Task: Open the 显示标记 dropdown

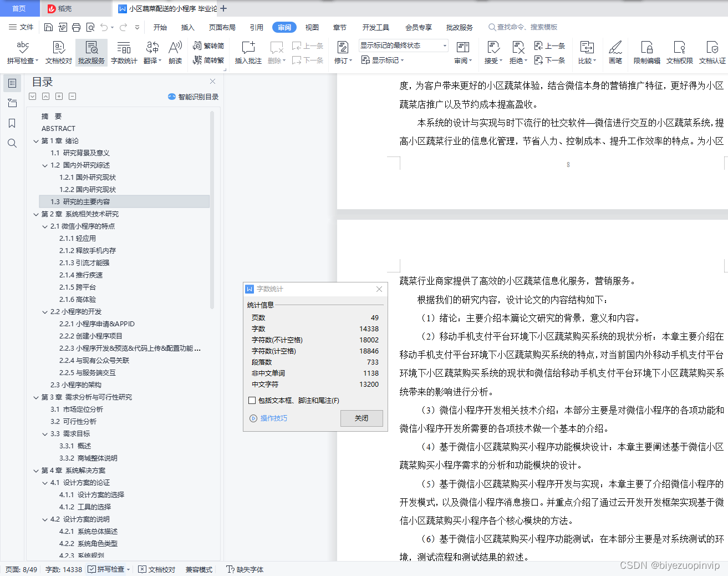Action: (383, 60)
